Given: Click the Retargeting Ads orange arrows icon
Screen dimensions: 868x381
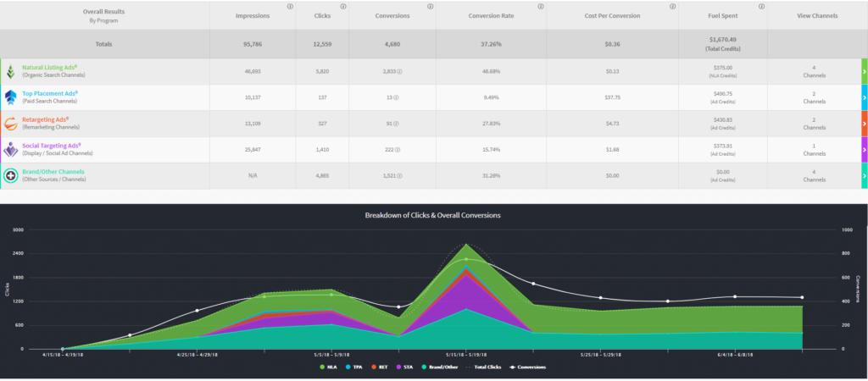Looking at the screenshot, I should point(10,124).
